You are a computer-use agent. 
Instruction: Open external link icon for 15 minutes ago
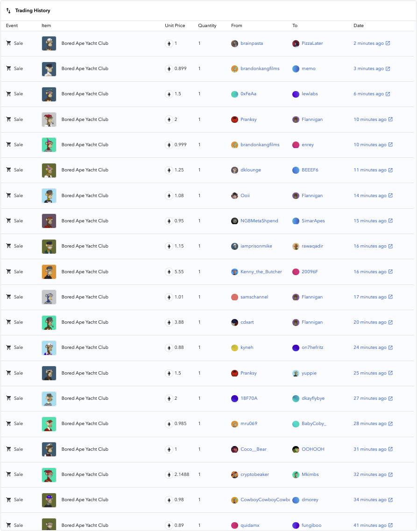(x=390, y=220)
